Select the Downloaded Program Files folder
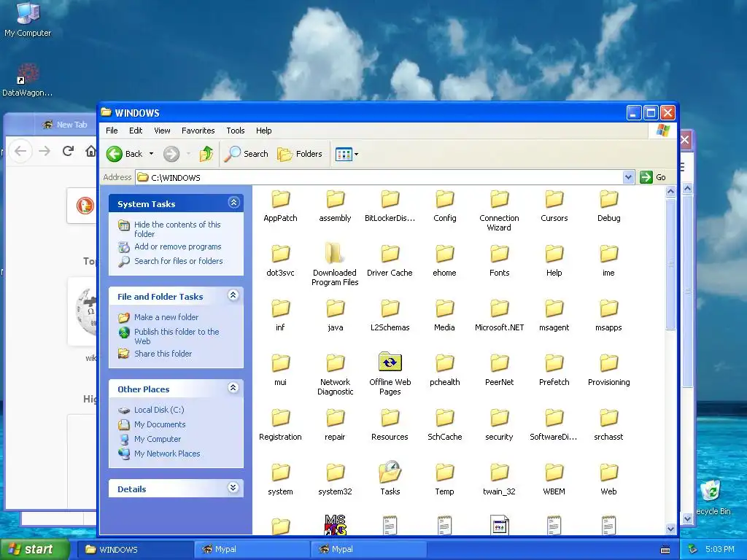 (x=335, y=264)
